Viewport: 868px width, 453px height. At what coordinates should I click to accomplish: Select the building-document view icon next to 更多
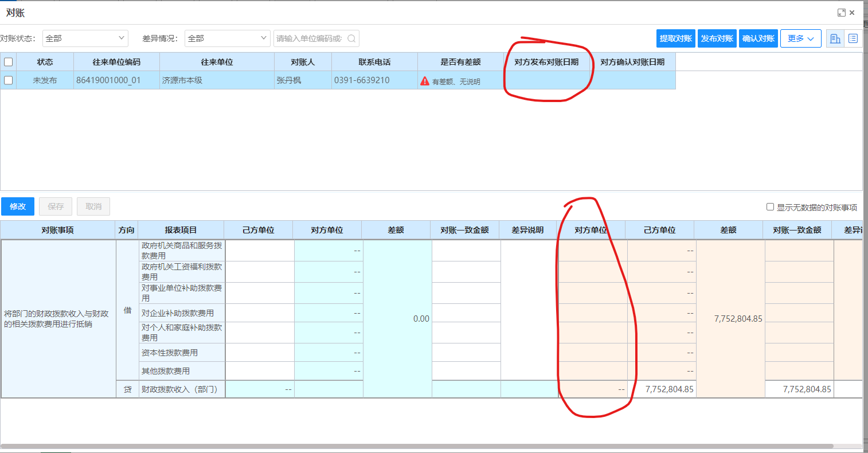835,38
